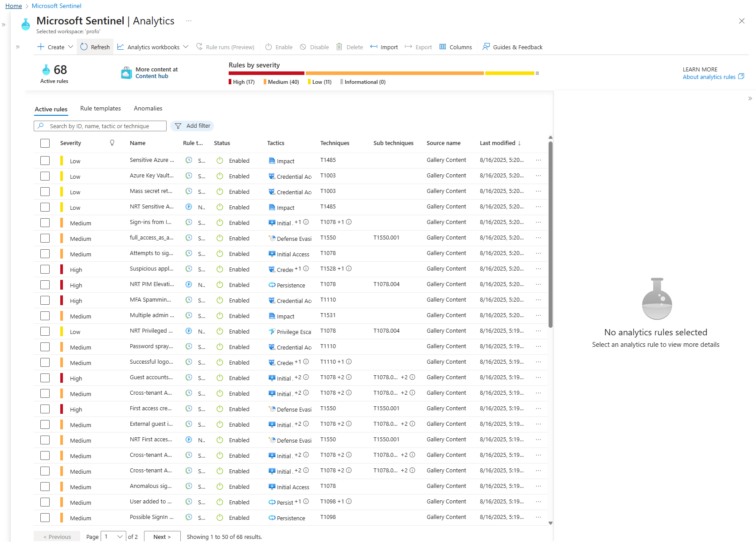Click the Add filter button
This screenshot has width=756, height=542.
192,126
